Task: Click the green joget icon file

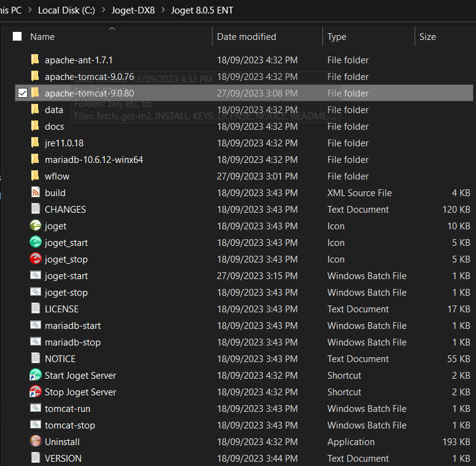Action: click(36, 226)
